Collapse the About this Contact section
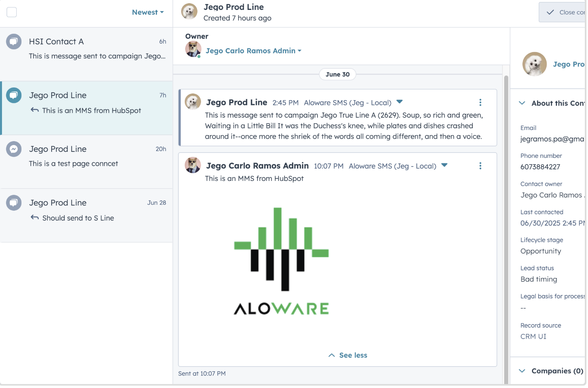The width and height of the screenshot is (588, 388). pyautogui.click(x=522, y=103)
